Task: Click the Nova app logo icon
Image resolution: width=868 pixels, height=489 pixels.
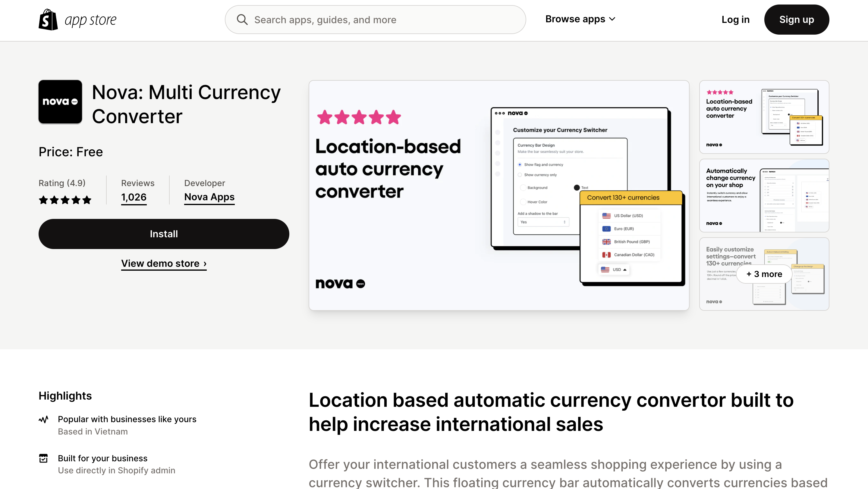Action: click(60, 102)
